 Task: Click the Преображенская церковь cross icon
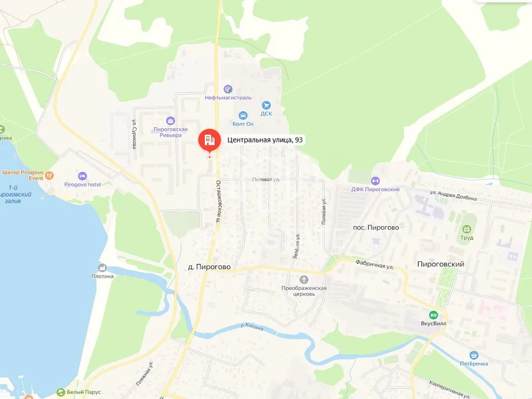point(304,280)
